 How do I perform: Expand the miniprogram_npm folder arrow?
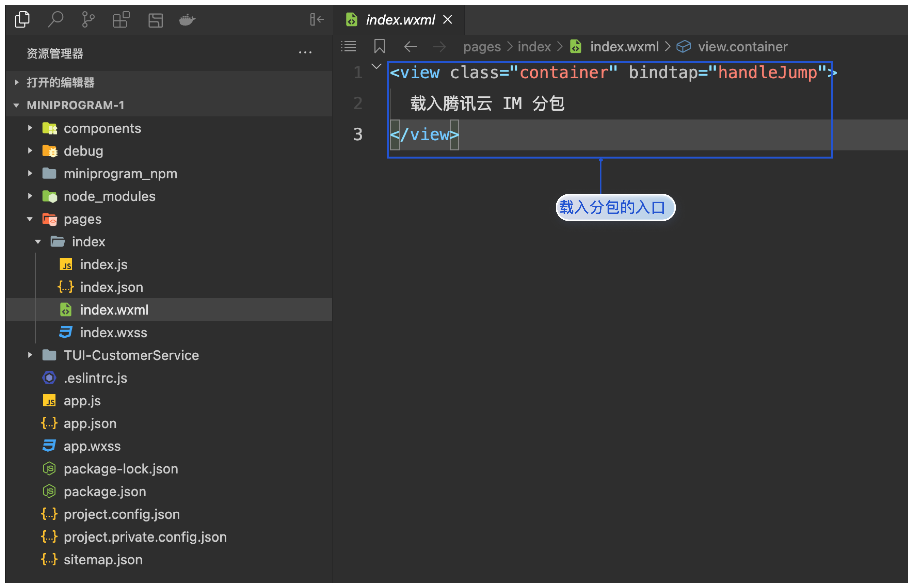[x=30, y=173]
